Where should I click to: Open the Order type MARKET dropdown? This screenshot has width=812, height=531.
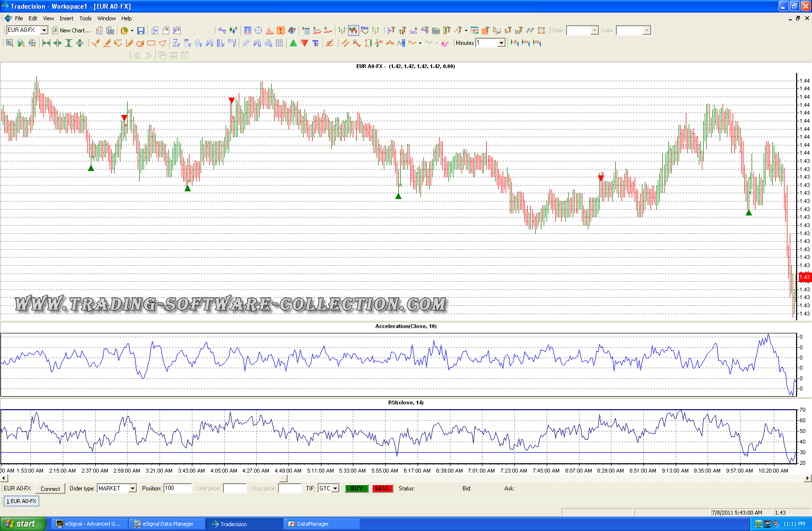point(132,488)
